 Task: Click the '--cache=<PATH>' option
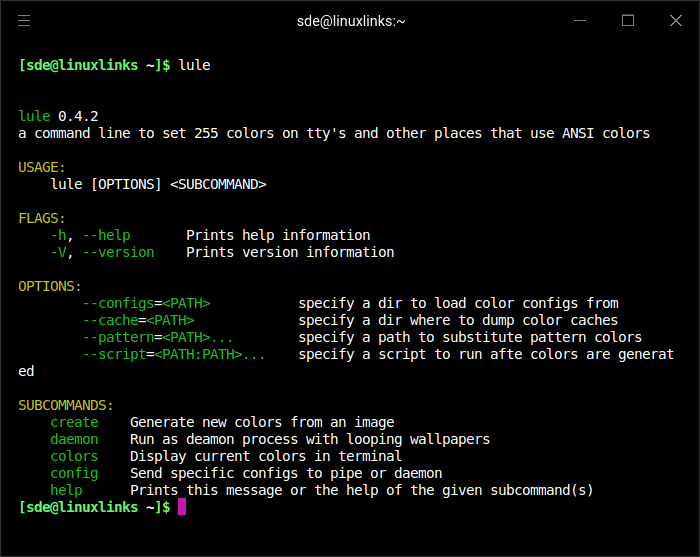coord(138,320)
